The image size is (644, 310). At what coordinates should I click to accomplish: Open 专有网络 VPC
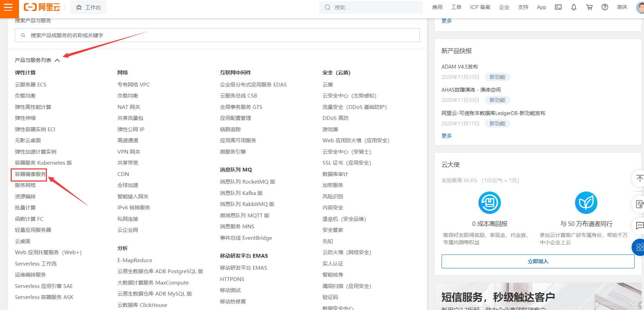coord(133,84)
